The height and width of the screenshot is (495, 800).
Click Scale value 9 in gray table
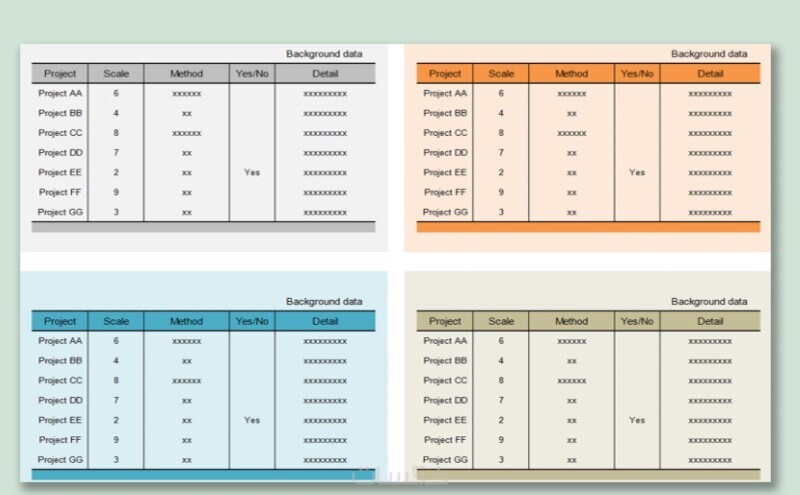(116, 192)
